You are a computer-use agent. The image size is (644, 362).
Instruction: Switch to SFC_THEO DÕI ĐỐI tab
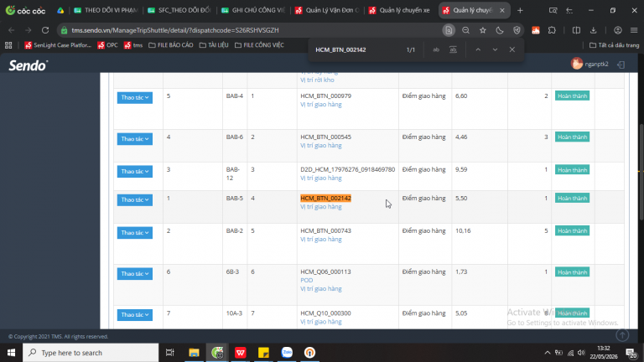[180, 10]
